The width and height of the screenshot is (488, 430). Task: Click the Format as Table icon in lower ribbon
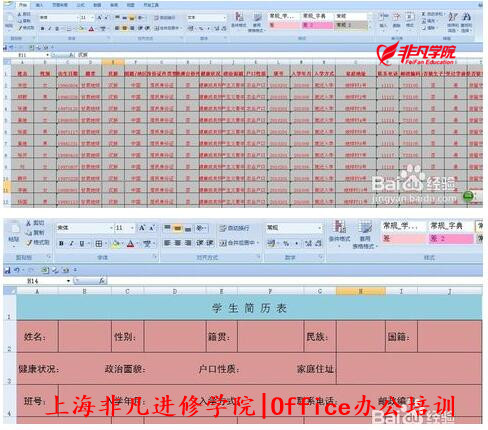(x=365, y=234)
